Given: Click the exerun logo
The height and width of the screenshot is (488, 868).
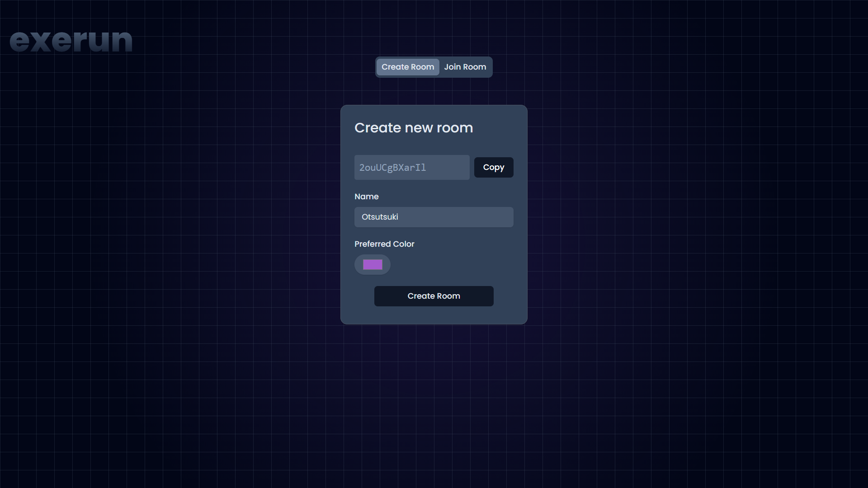Looking at the screenshot, I should coord(71,41).
